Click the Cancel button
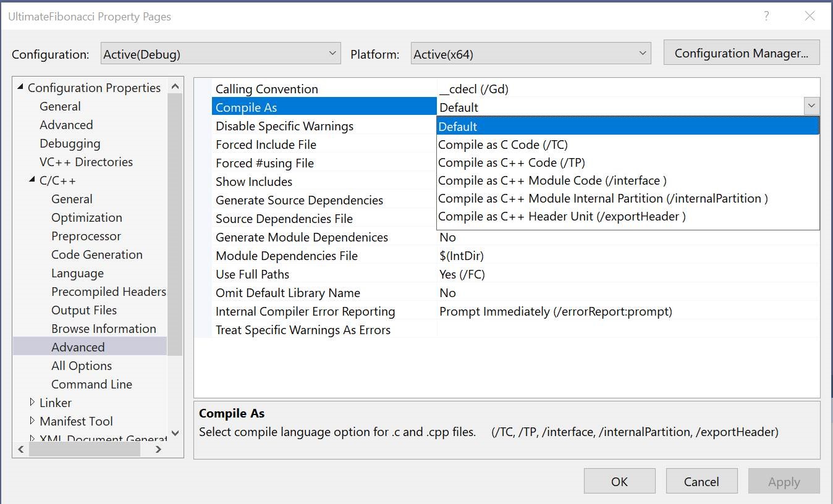This screenshot has width=833, height=504. pyautogui.click(x=701, y=481)
